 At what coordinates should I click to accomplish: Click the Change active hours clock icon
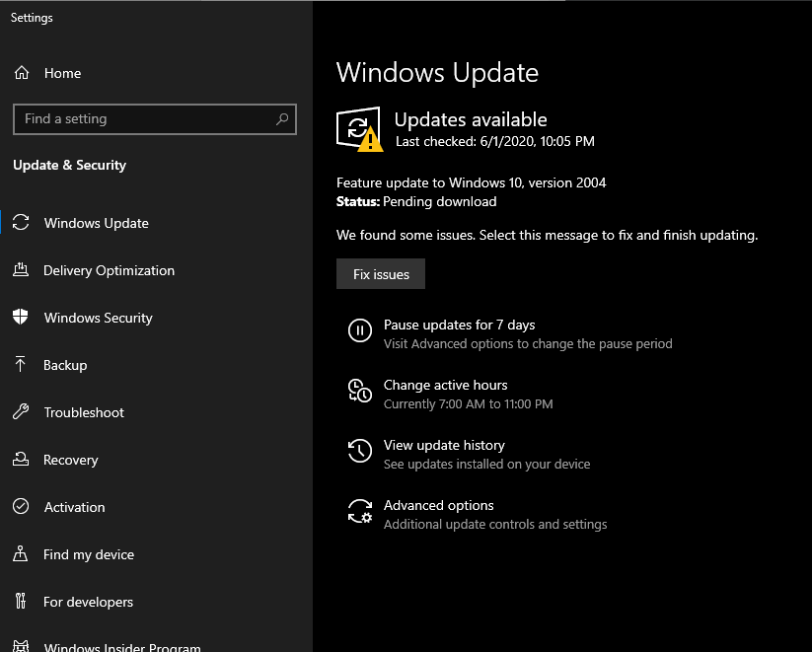[x=360, y=391]
